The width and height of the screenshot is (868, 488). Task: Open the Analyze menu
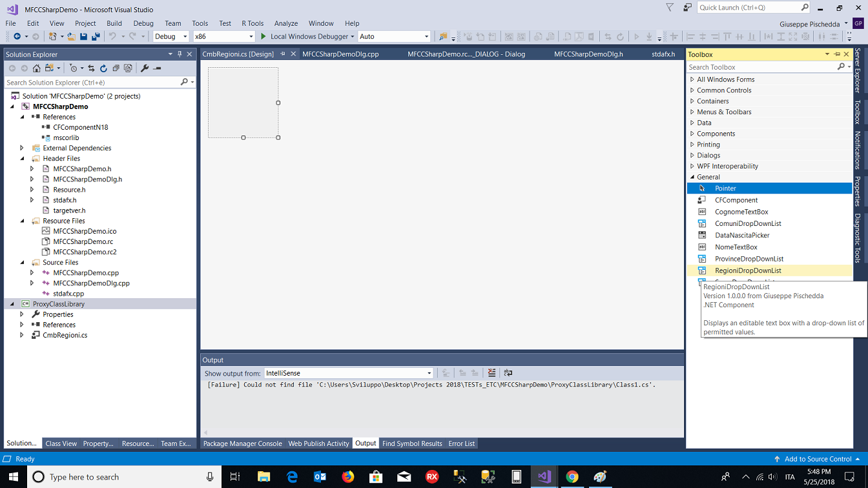(286, 23)
